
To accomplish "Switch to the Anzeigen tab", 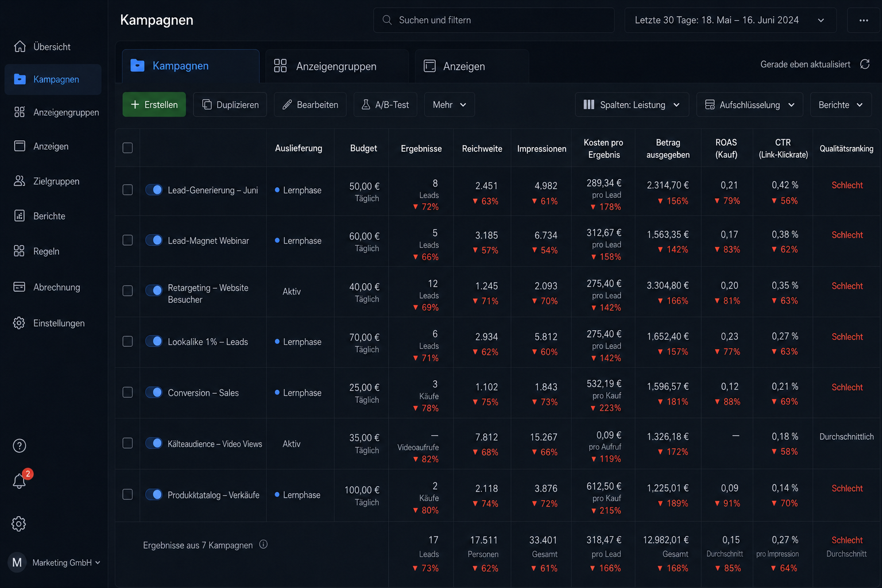I will (471, 66).
